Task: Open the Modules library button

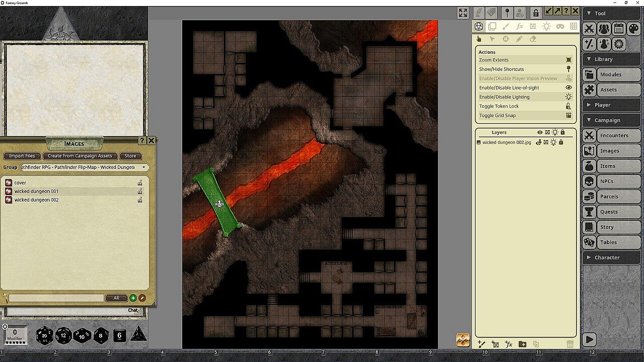Action: click(x=611, y=74)
